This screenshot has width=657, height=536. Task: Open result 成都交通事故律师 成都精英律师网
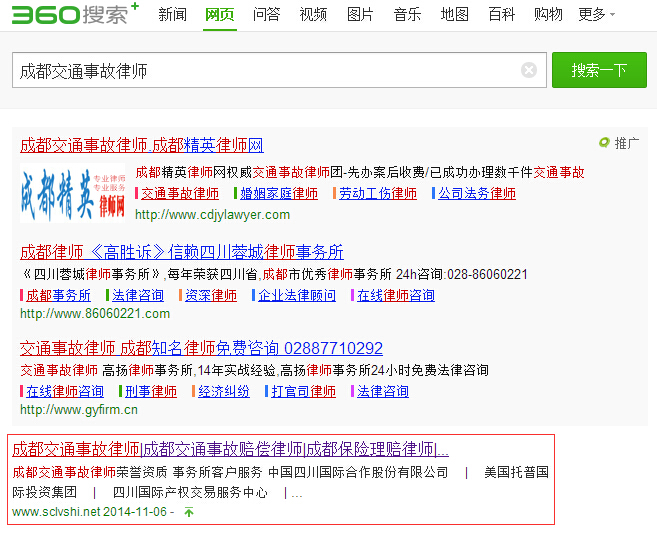coord(141,145)
